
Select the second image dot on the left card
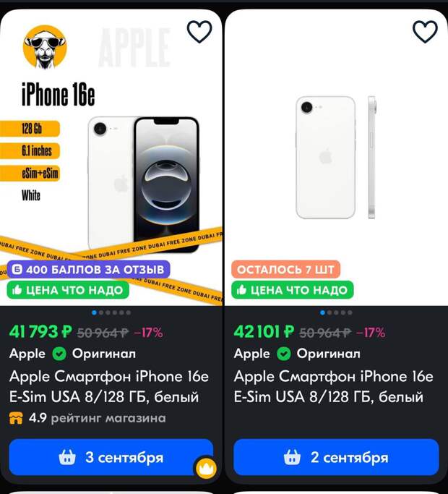point(101,313)
